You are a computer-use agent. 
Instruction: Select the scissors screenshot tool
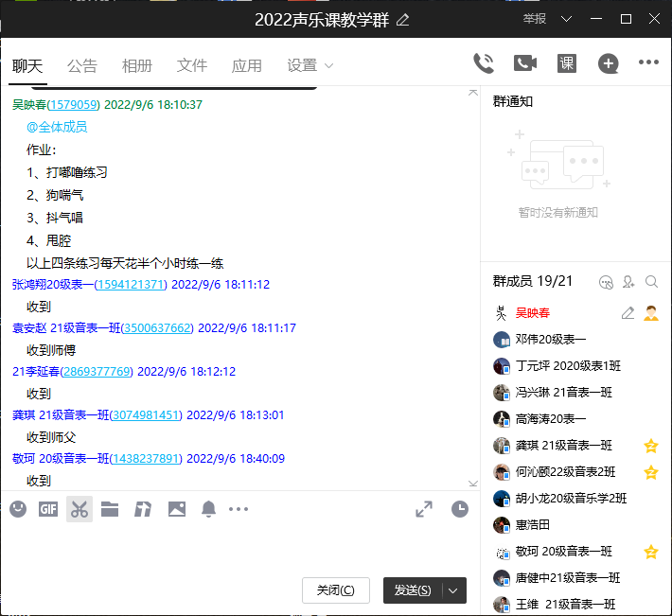tap(80, 509)
